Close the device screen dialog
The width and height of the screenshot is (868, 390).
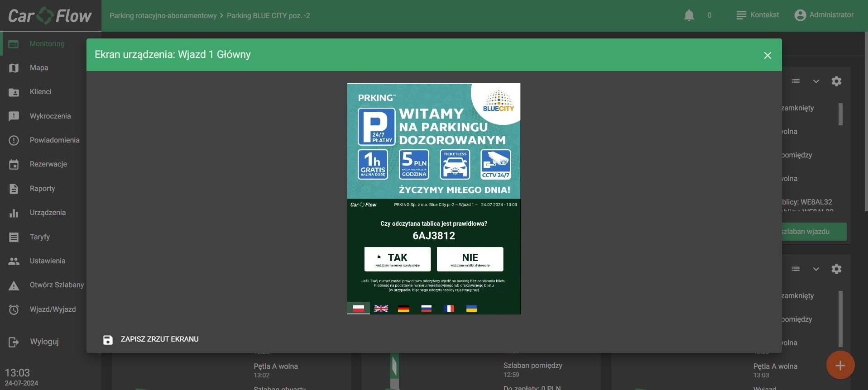[767, 55]
